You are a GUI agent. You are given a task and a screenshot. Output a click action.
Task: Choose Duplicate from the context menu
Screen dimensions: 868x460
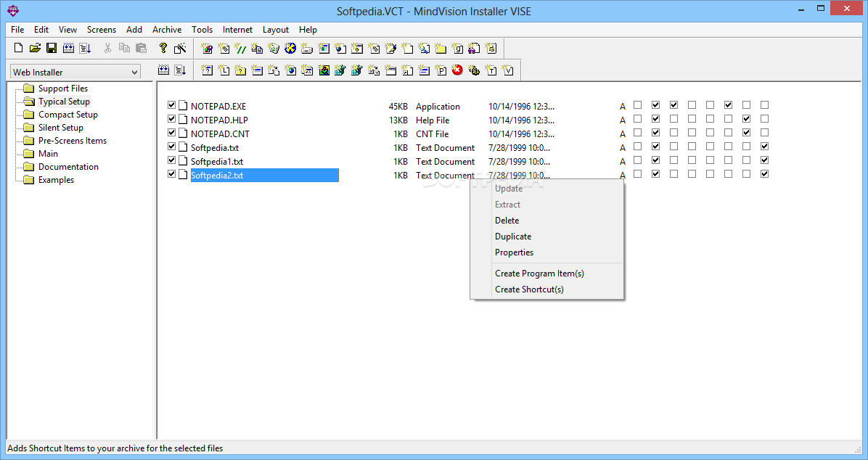(557, 237)
